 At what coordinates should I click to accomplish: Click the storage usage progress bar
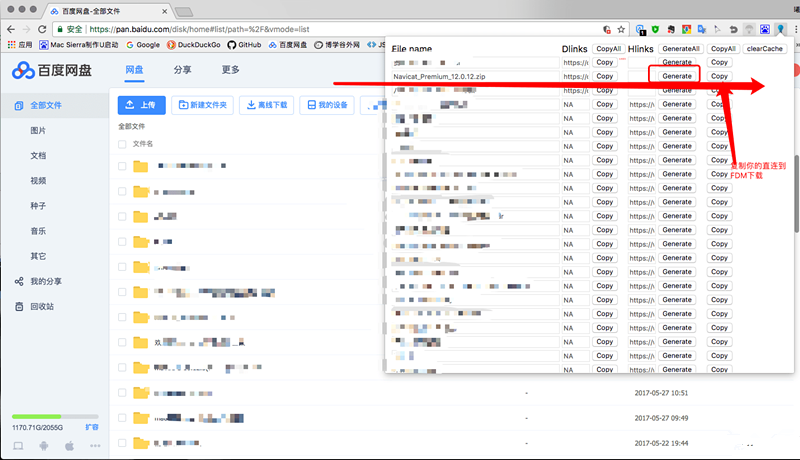[x=55, y=417]
